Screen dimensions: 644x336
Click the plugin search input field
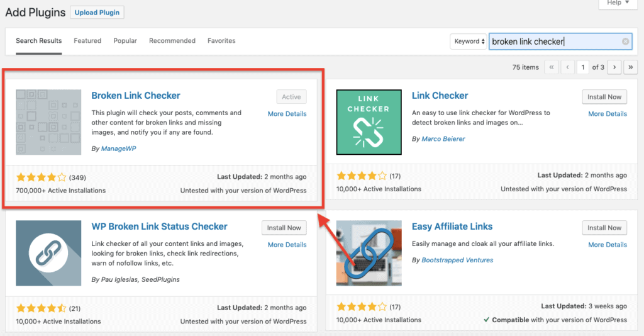[x=553, y=42]
